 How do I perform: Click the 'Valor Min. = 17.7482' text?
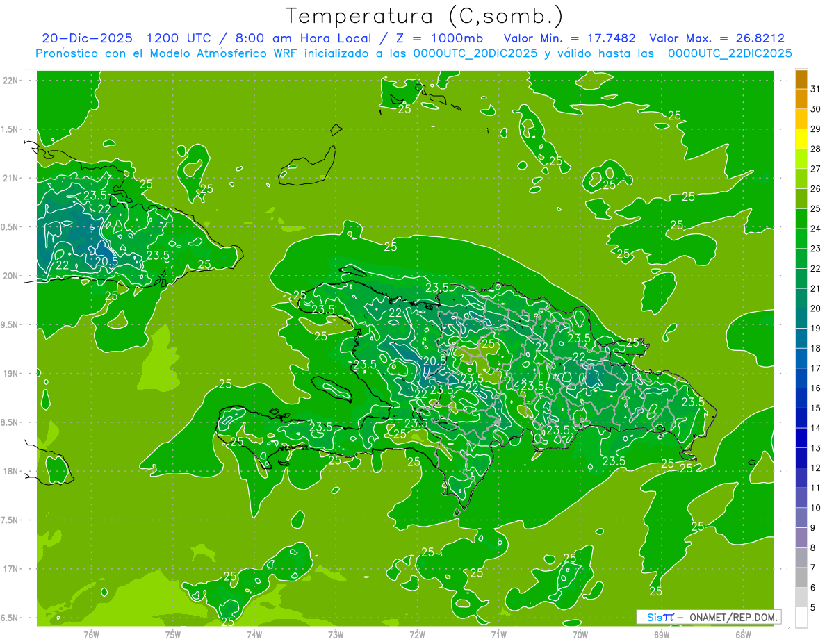[x=569, y=38]
